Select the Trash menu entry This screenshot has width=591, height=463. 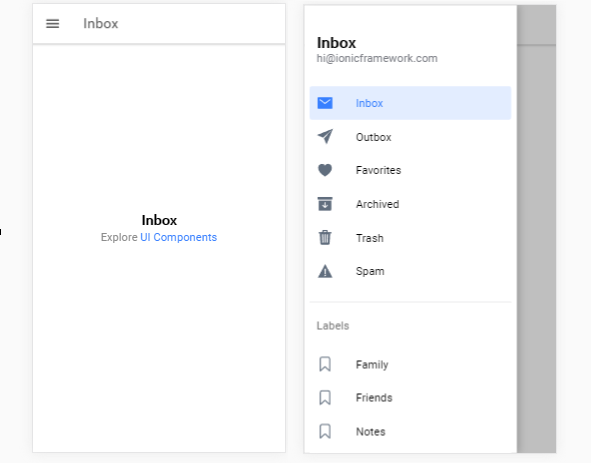(410, 238)
